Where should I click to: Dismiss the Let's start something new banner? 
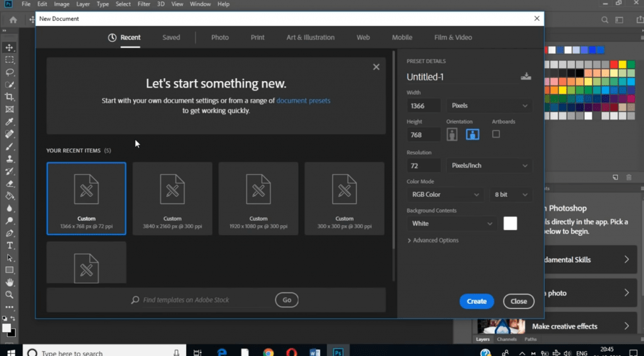click(x=376, y=67)
